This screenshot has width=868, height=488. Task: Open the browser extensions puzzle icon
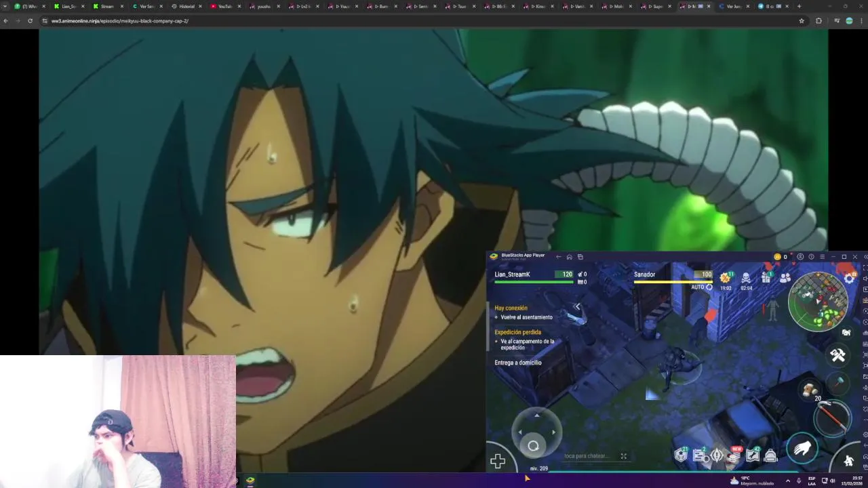click(818, 21)
